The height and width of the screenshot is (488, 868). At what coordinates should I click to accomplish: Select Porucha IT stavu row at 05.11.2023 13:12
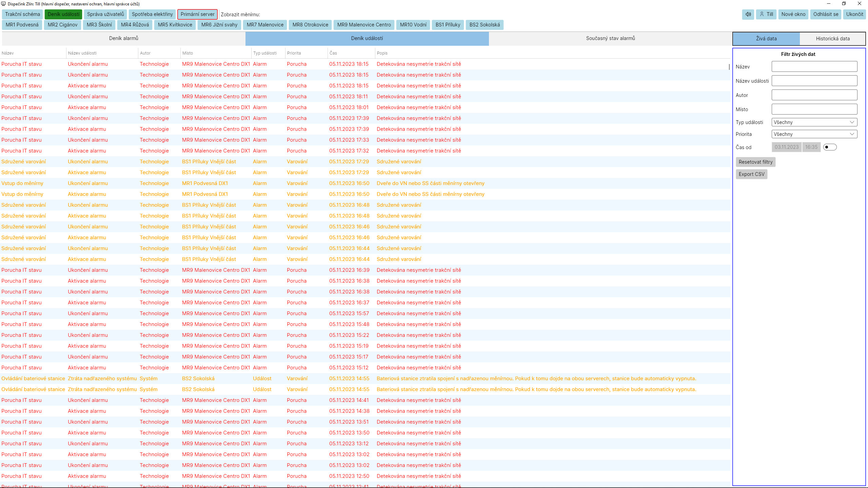[x=365, y=444]
